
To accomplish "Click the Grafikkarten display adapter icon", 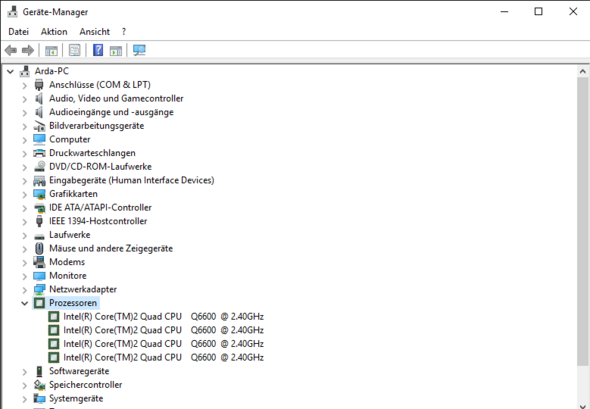I will click(39, 194).
